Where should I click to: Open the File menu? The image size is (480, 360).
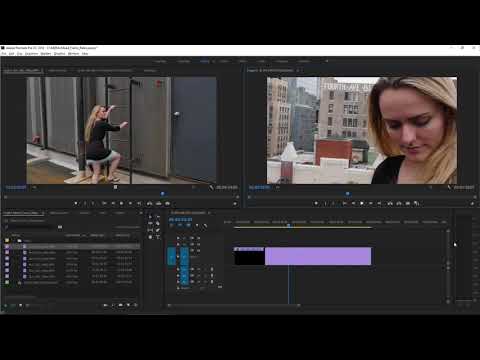[x=4, y=53]
